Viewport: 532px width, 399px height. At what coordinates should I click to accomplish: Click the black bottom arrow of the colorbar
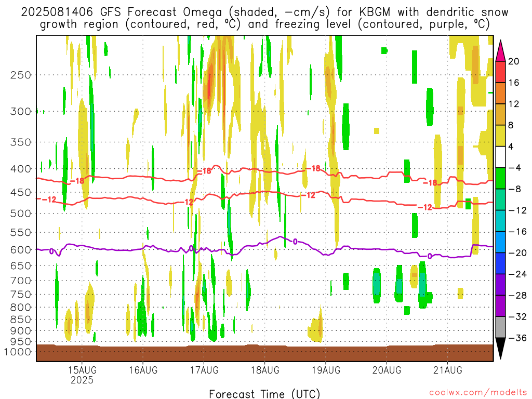pos(500,349)
